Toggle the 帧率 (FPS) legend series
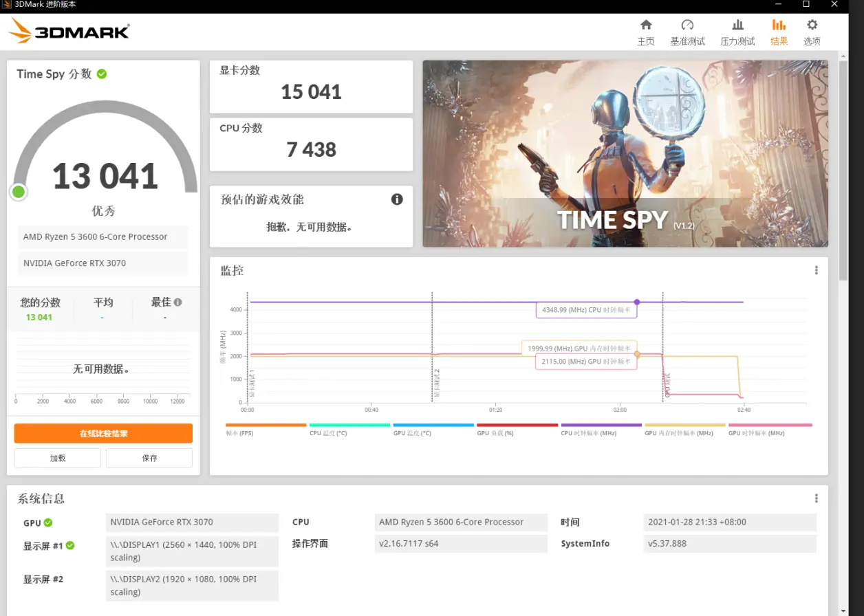 (266, 429)
